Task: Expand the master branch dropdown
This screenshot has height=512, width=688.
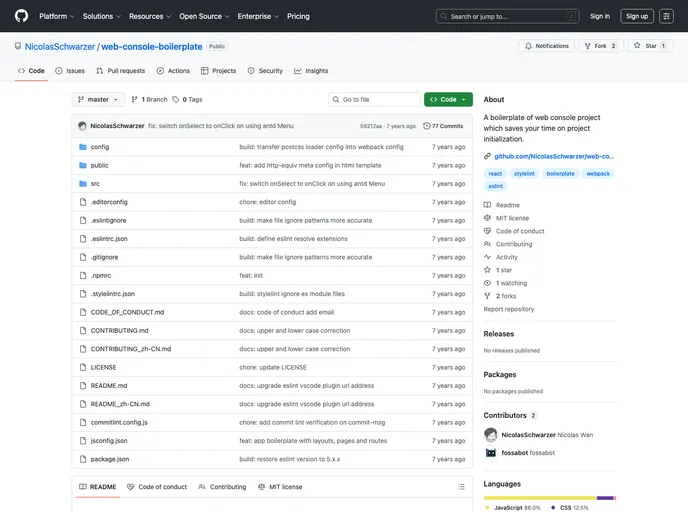Action: click(99, 100)
